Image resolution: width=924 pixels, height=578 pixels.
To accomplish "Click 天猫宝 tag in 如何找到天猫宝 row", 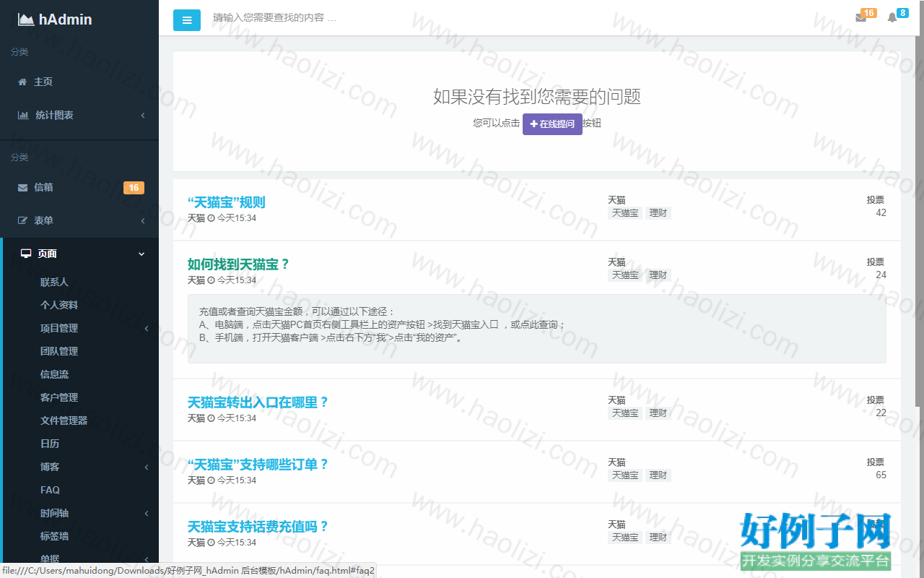I will coord(625,275).
